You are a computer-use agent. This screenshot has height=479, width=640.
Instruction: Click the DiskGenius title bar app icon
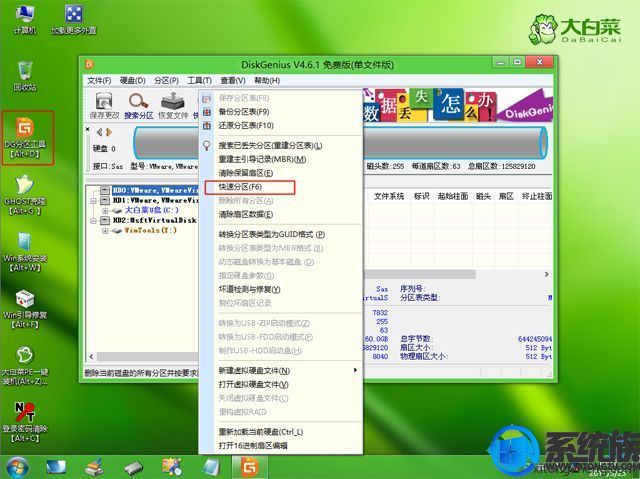click(89, 64)
